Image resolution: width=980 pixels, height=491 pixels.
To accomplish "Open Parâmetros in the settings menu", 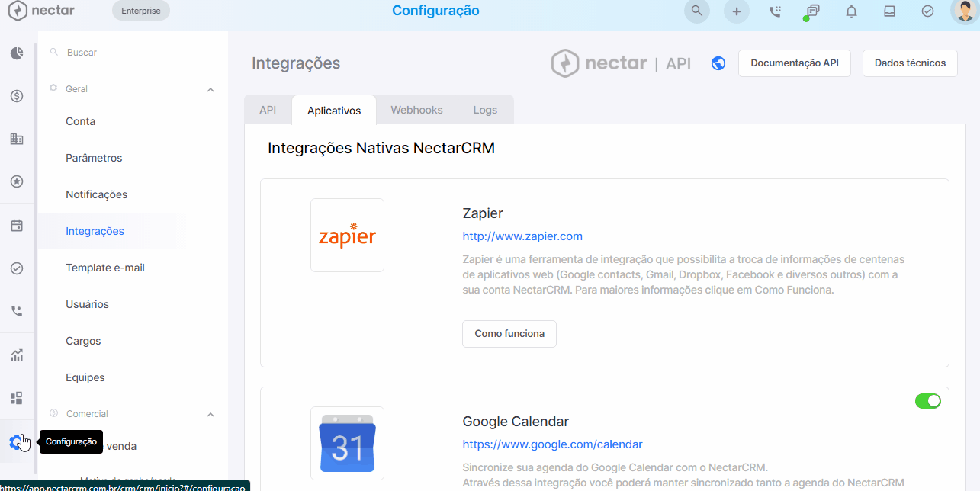I will [94, 158].
